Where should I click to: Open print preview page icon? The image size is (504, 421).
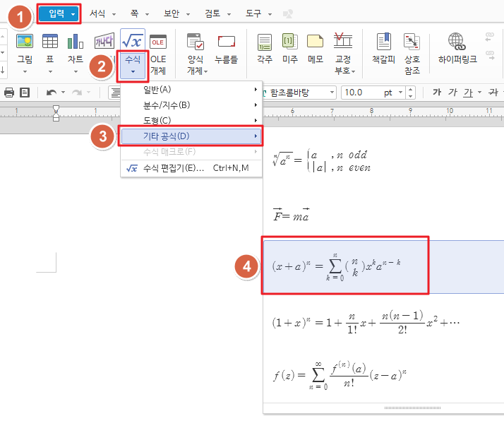(25, 93)
